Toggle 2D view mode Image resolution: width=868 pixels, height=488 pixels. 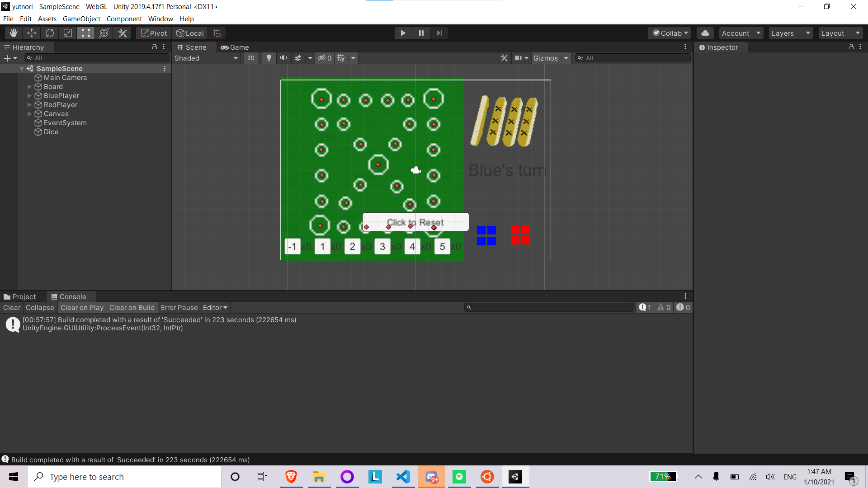[251, 58]
